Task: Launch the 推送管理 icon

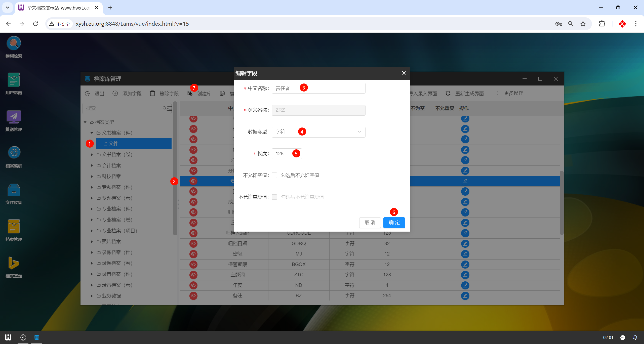Action: tap(14, 117)
